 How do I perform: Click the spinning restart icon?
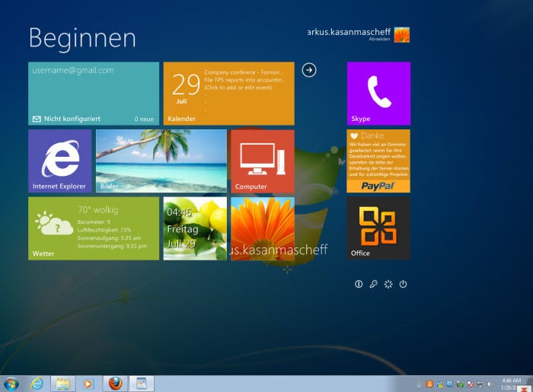[x=388, y=284]
